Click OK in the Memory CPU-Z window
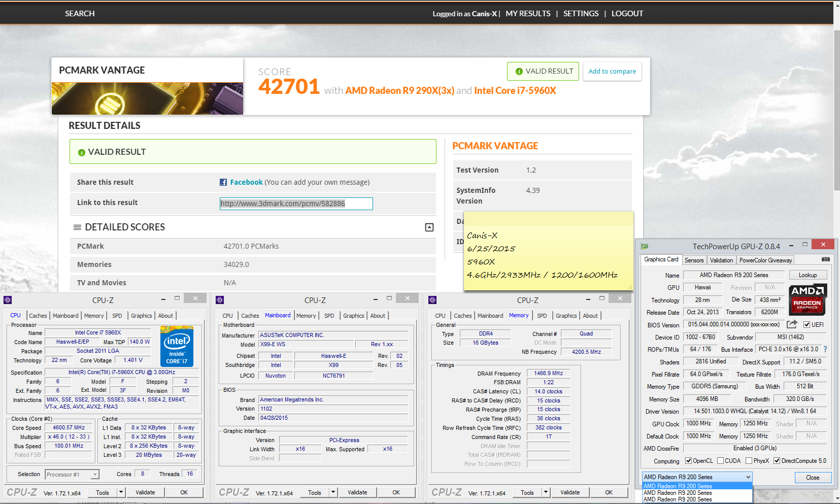The width and height of the screenshot is (840, 504). 609,492
